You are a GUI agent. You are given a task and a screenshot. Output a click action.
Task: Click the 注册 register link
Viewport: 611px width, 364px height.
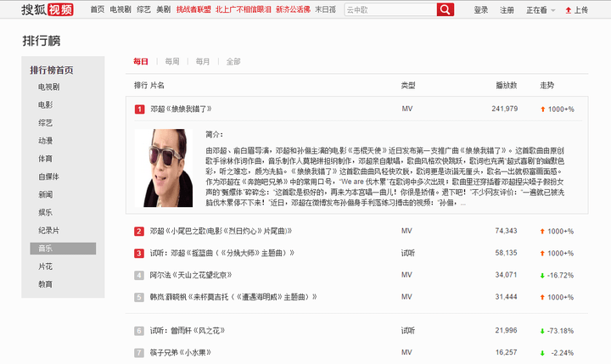coord(507,10)
